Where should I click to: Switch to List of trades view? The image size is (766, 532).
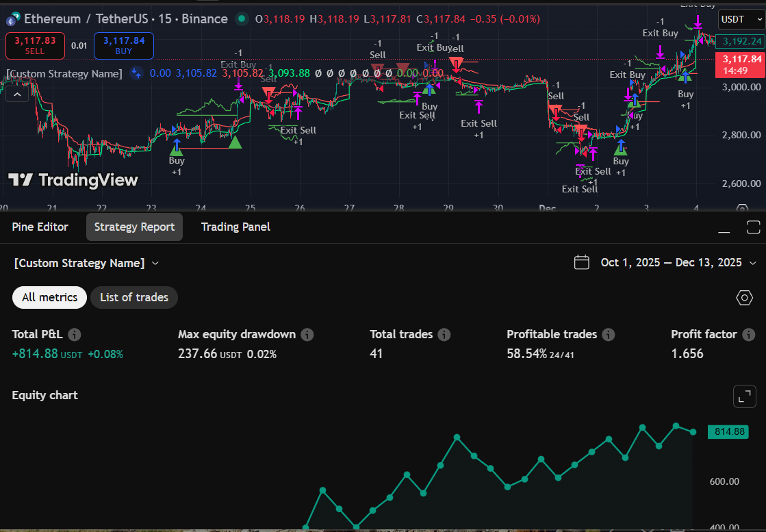click(133, 297)
